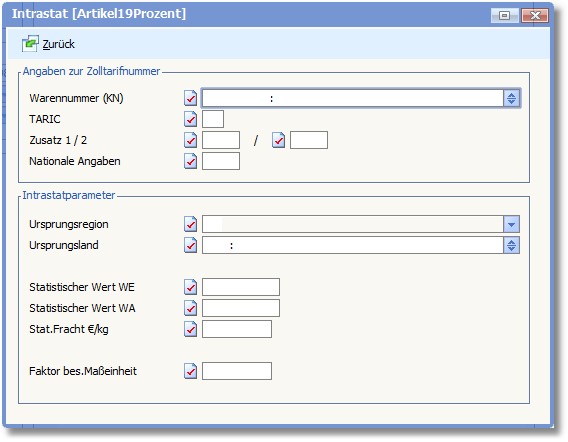568x442 pixels.
Task: Click the Faktor bes.Maßeinheit input field
Action: 237,371
